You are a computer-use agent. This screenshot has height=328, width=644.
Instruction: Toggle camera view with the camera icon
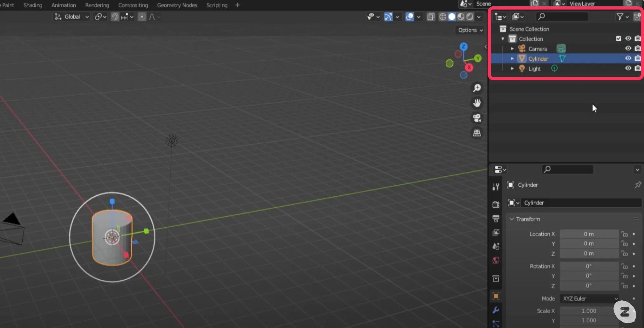477,118
